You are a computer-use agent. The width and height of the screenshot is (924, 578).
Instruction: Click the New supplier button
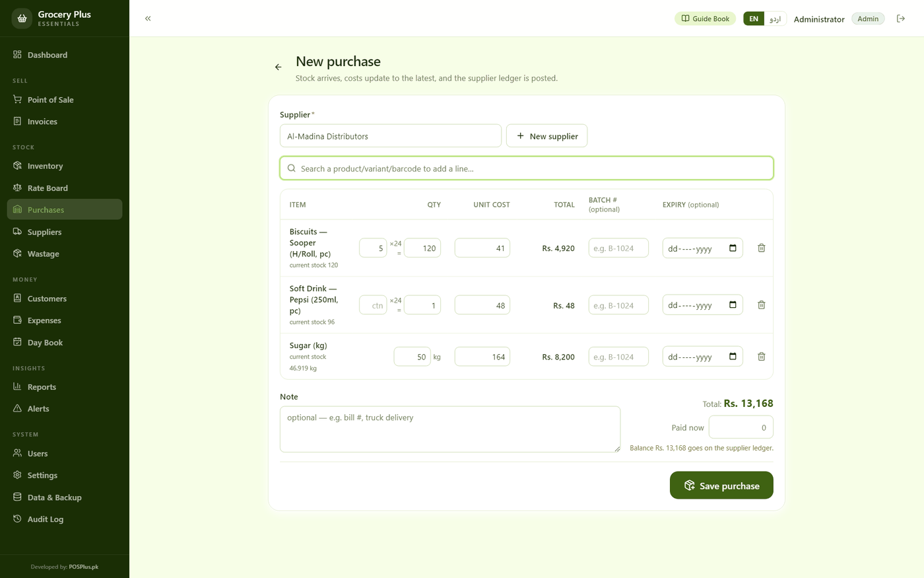[546, 136]
